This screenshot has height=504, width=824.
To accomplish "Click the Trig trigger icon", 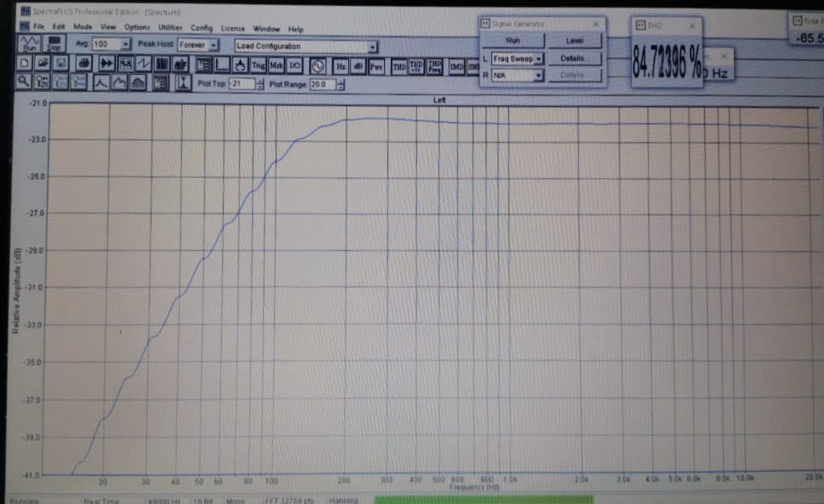I will [x=259, y=65].
